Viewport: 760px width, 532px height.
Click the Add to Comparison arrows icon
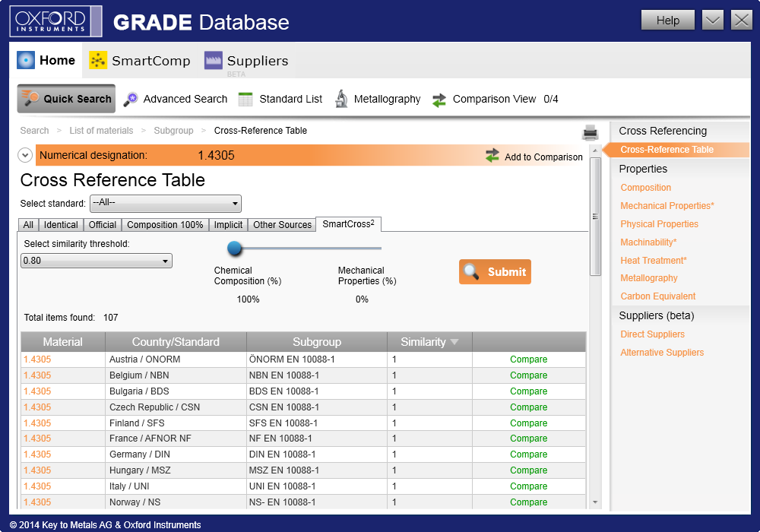tap(492, 156)
